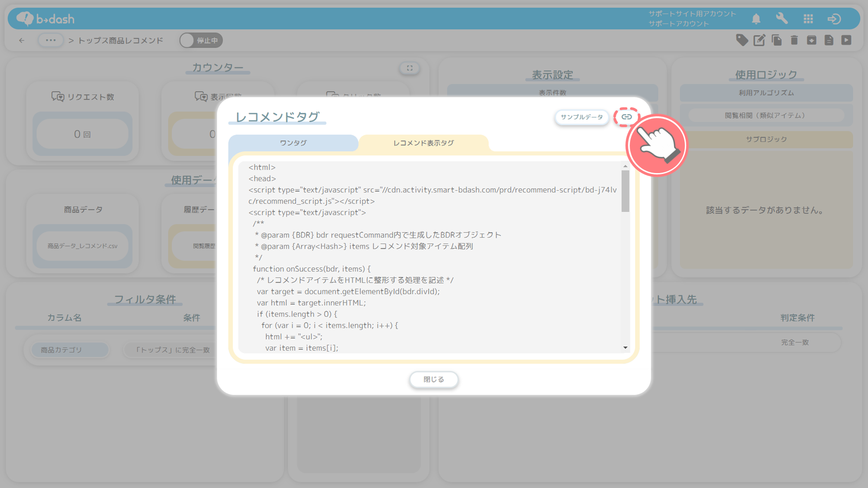The width and height of the screenshot is (868, 488).
Task: Click the code scrollbar up arrow
Action: [x=625, y=166]
